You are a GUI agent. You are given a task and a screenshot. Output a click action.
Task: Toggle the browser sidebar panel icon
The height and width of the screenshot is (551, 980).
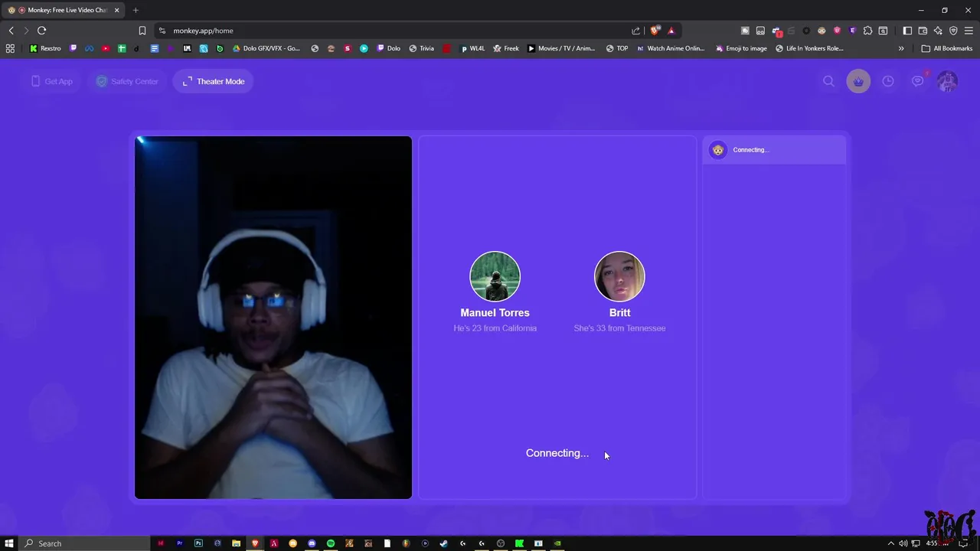907,31
